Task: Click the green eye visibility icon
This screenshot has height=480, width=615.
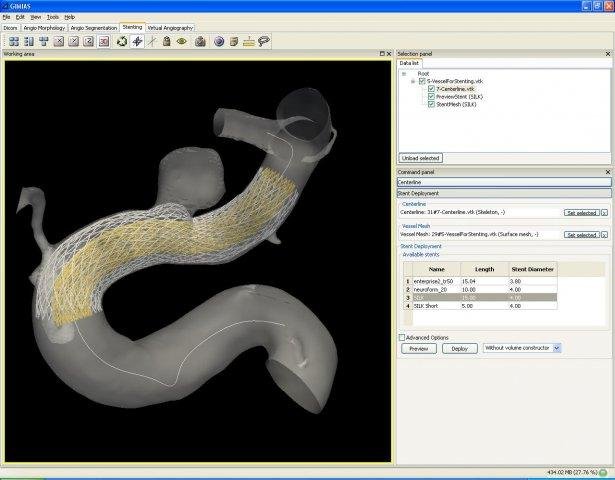Action: [x=182, y=41]
